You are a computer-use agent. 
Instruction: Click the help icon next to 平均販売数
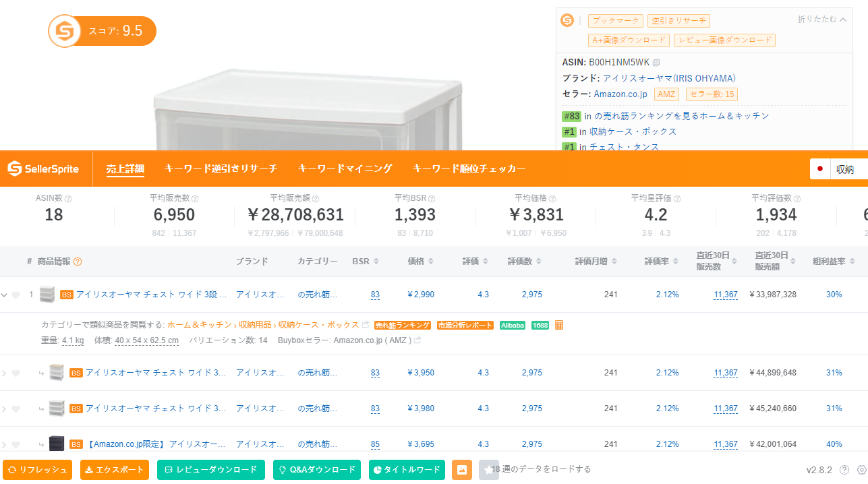coord(195,199)
